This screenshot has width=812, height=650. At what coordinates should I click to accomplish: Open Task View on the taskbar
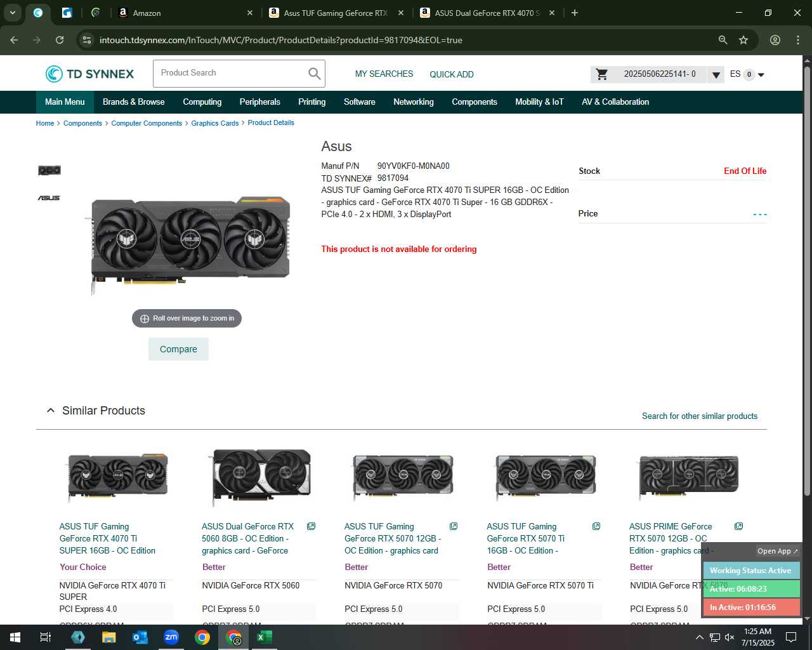point(46,637)
